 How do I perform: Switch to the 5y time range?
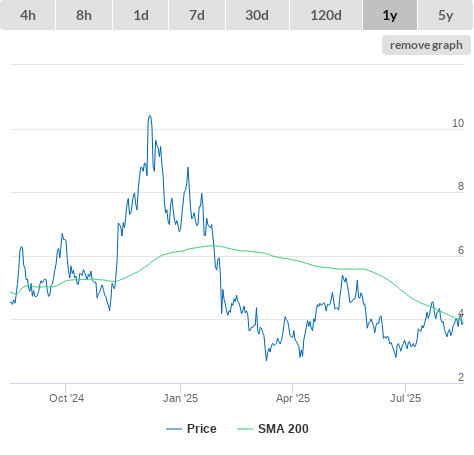pos(446,15)
